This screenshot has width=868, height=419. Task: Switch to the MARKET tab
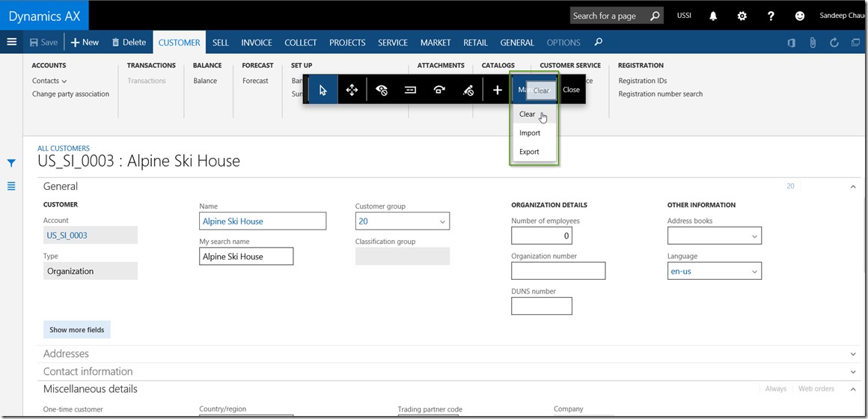435,43
